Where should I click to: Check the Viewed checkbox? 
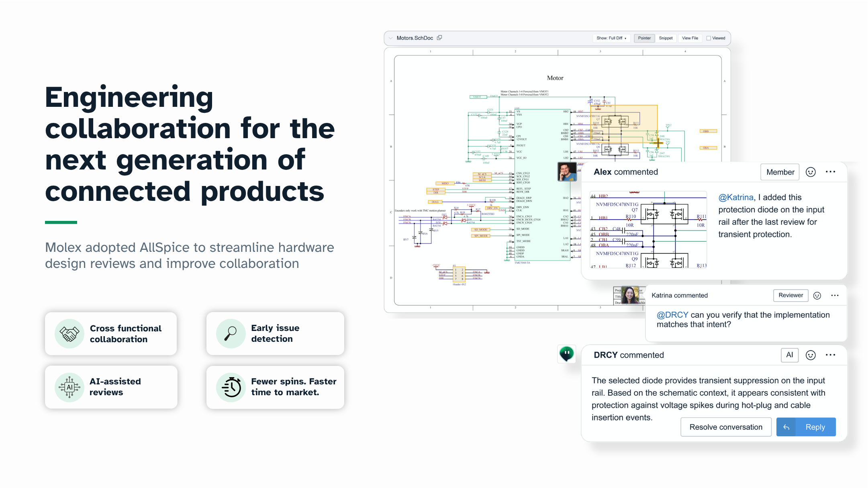coord(709,38)
